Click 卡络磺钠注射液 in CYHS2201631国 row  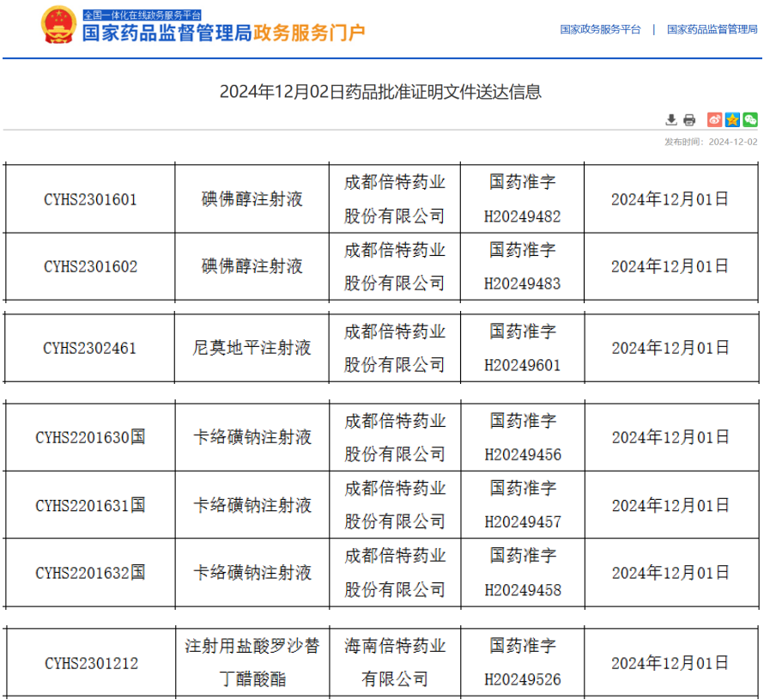point(252,505)
